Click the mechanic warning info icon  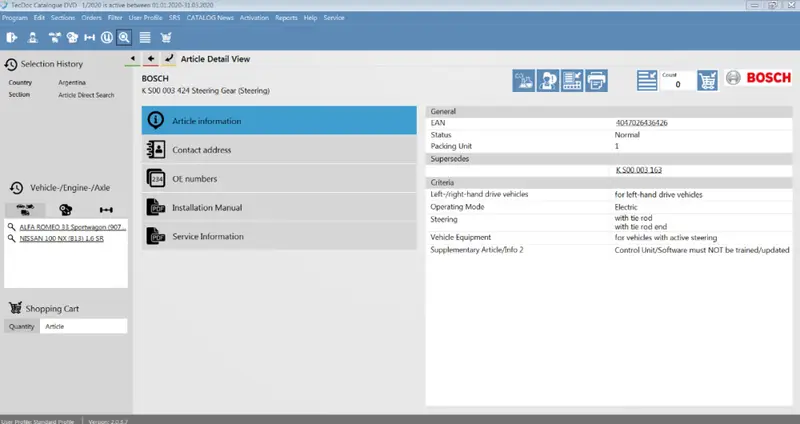[x=548, y=81]
